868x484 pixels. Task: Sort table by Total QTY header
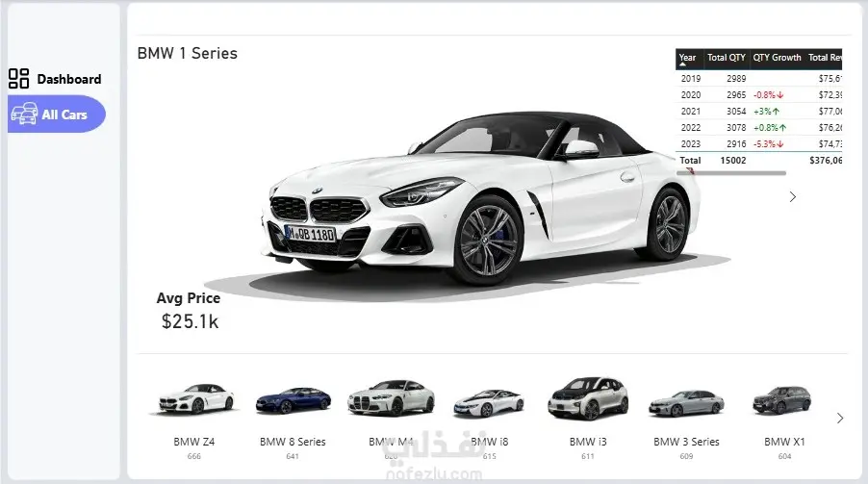coord(727,58)
